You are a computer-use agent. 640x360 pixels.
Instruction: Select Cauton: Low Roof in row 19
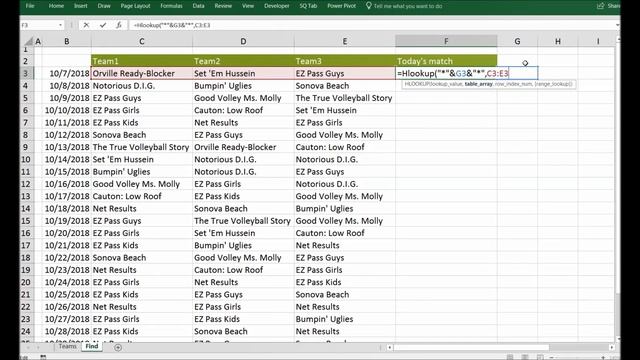[x=243, y=270]
